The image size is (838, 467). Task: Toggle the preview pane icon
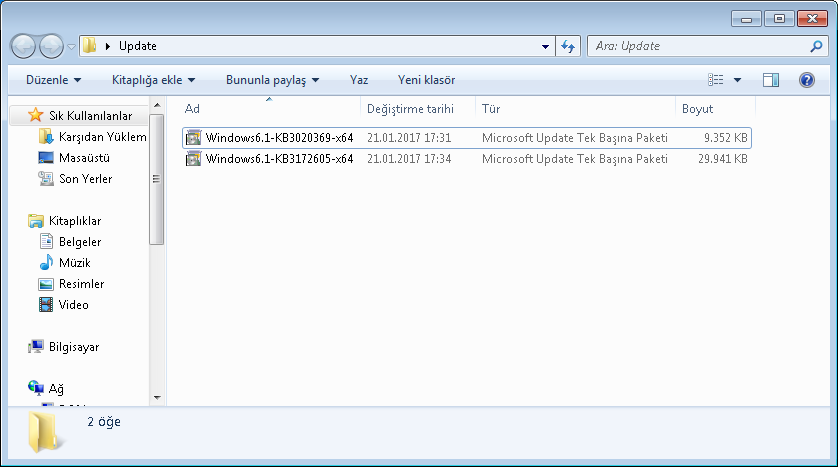click(771, 80)
